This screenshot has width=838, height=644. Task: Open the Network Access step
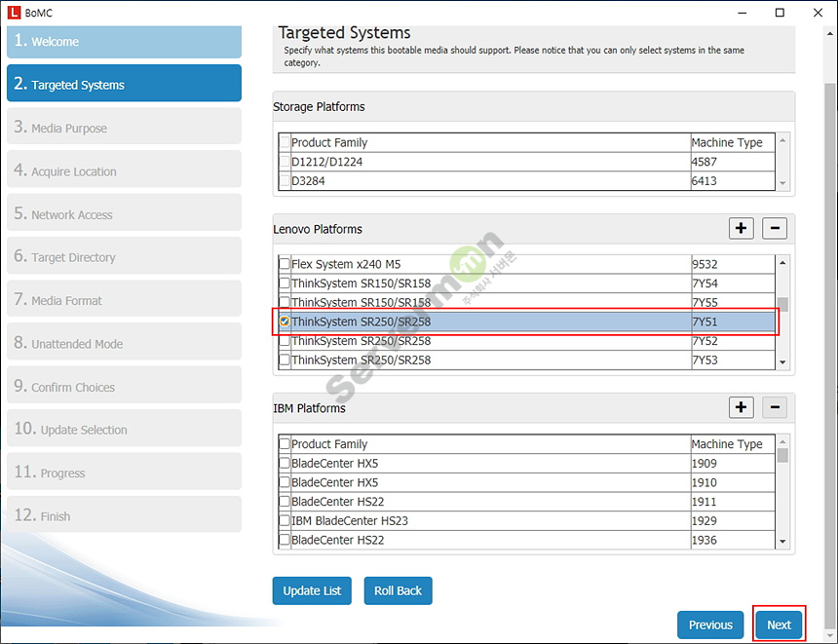click(x=124, y=213)
